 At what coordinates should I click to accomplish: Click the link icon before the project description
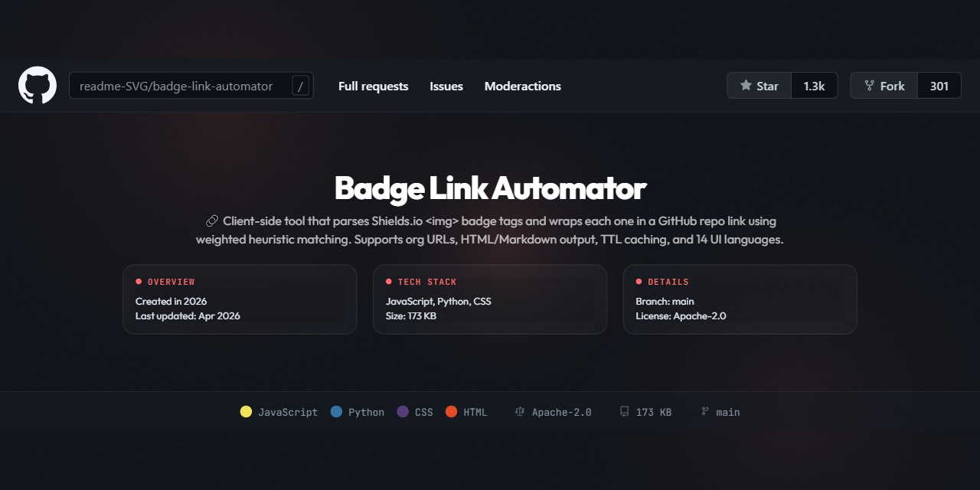point(211,220)
